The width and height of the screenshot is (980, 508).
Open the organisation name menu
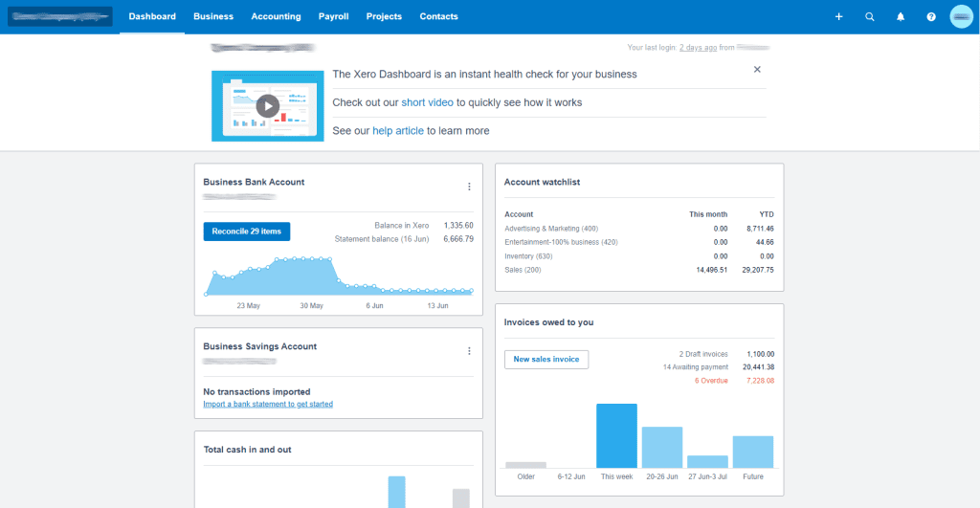[60, 16]
